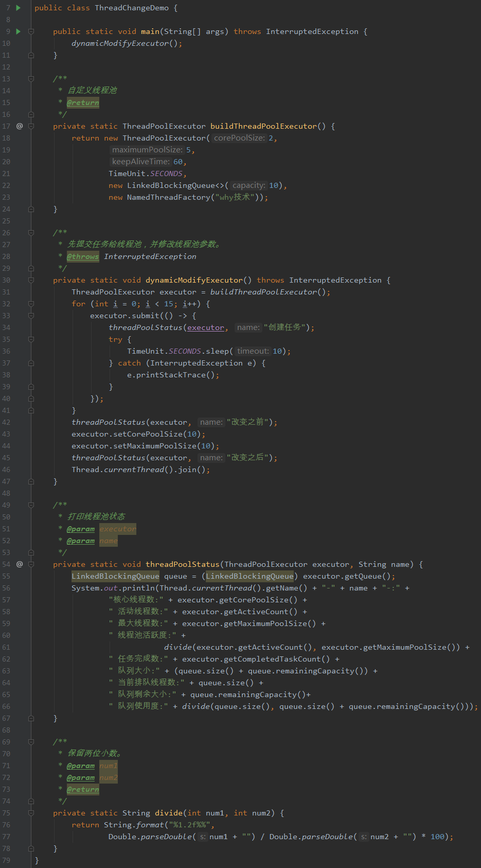
Task: Click the "why技术" string literal
Action: (x=235, y=197)
